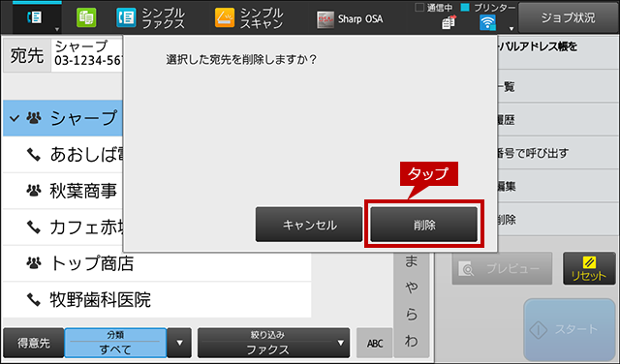620x364 pixels.
Task: Tap the キャンセル button in the dialog
Action: click(309, 224)
